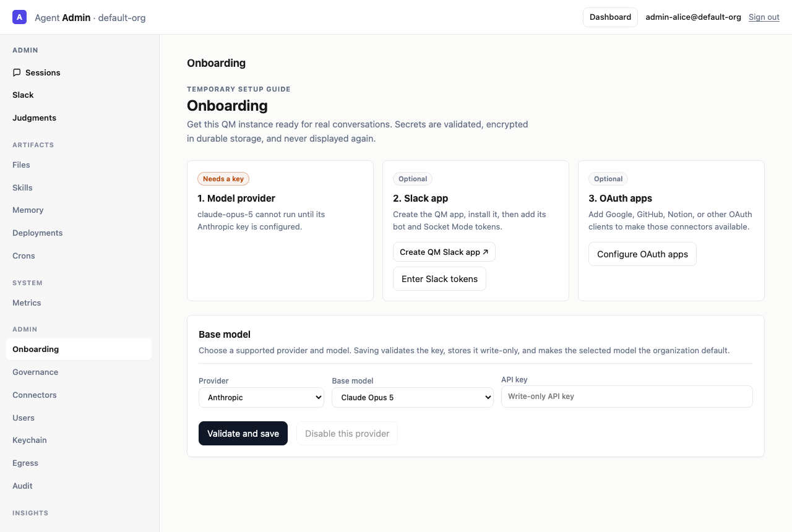Open Create QM Slack app external link
Image resolution: width=792 pixels, height=532 pixels.
click(x=444, y=252)
